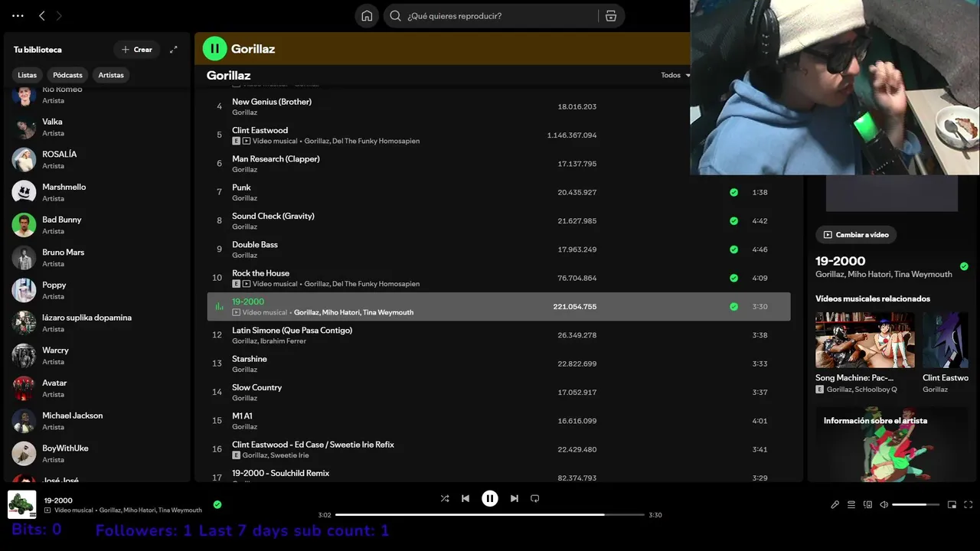Open Michael Jackson artist in library
The image size is (980, 551).
click(96, 421)
